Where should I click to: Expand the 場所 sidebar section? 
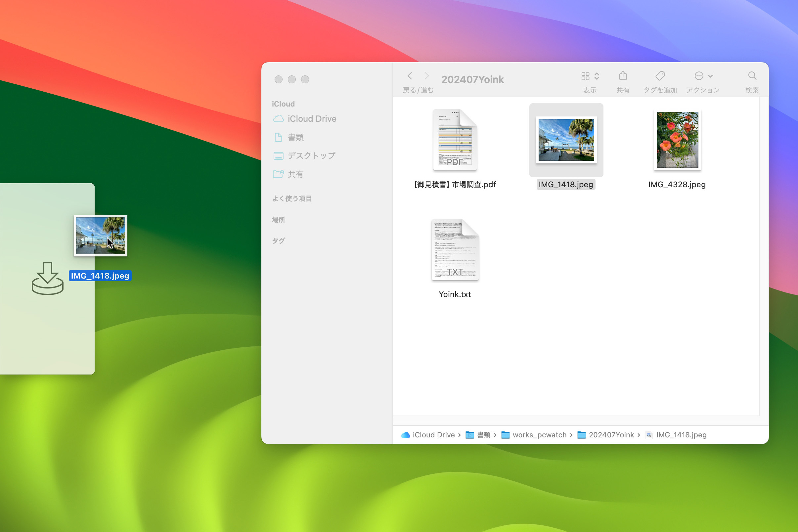point(279,220)
